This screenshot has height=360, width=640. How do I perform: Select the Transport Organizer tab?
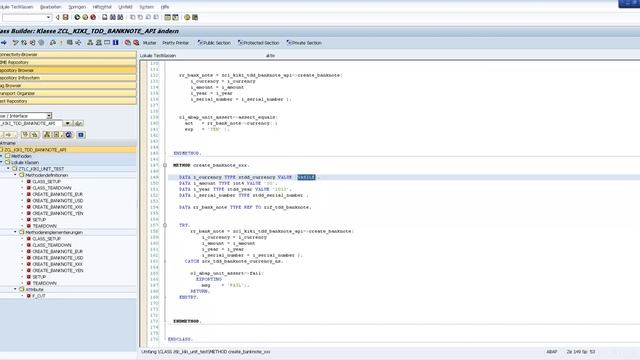[68, 93]
